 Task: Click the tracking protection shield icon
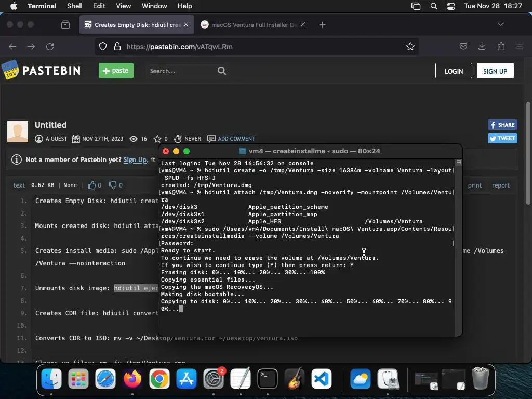point(103,46)
